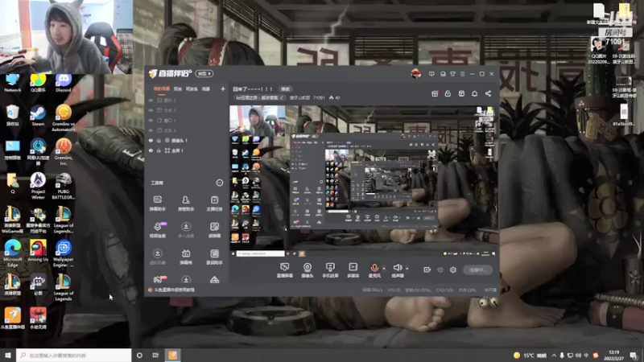
Task: Open Task View on the taskbar
Action: coord(155,355)
